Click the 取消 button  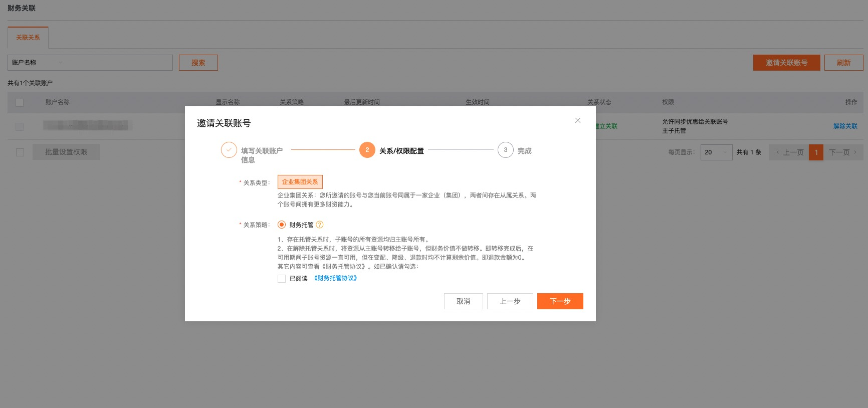[464, 301]
